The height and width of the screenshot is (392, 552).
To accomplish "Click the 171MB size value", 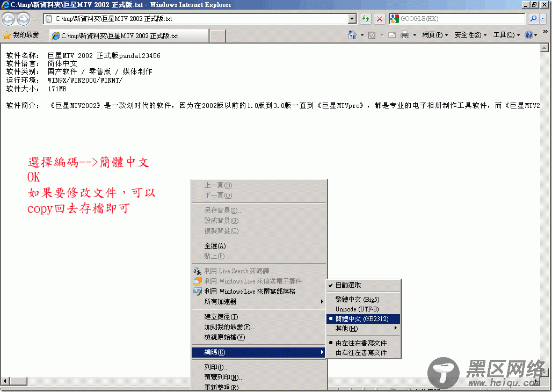I will (x=57, y=89).
